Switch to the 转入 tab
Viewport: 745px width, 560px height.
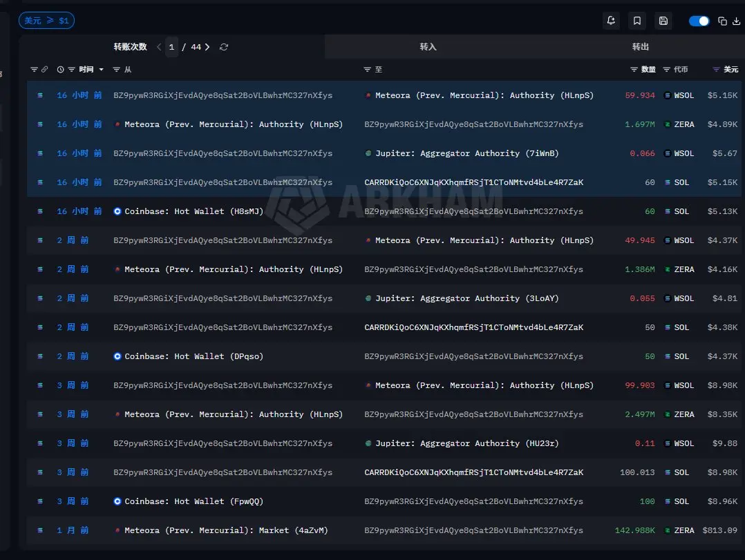(428, 46)
